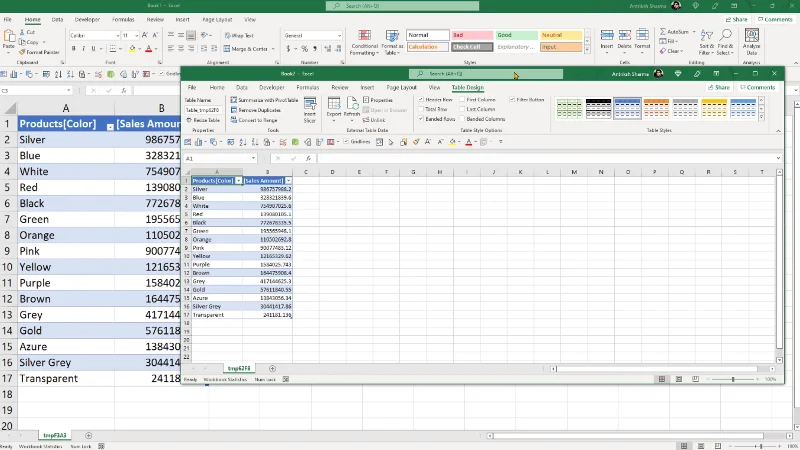Apply the Bad cell style
Image resolution: width=800 pixels, height=450 pixels.
click(x=471, y=35)
